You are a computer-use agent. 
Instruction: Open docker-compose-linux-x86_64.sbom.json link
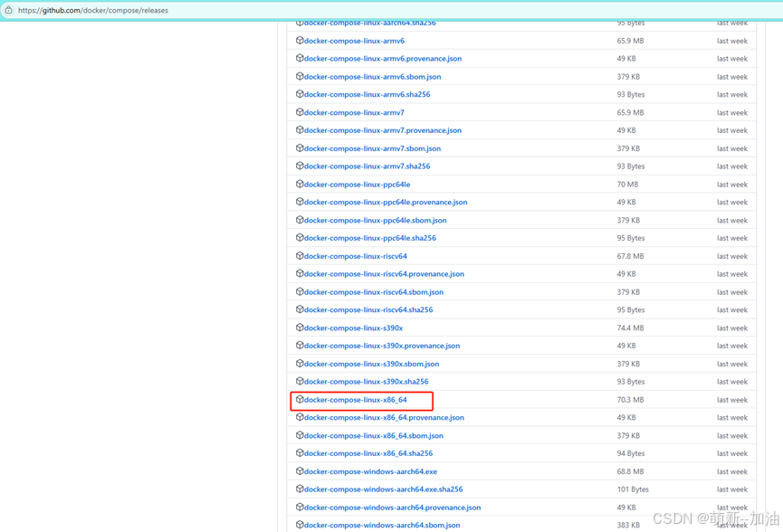pos(374,436)
